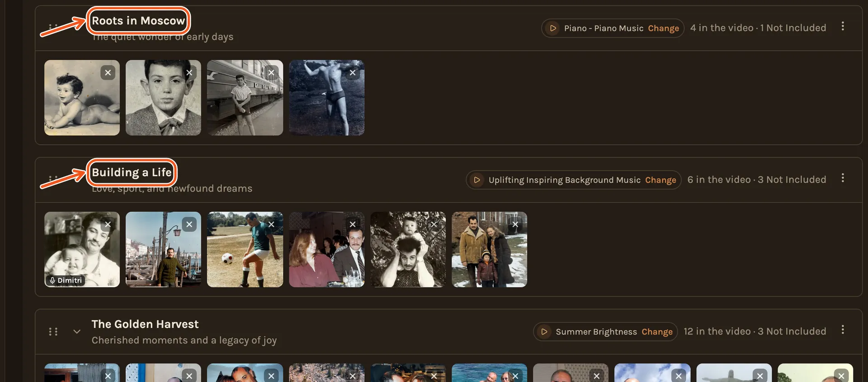868x382 pixels.
Task: Remove the Dimitri father and baby photo
Action: pyautogui.click(x=108, y=224)
